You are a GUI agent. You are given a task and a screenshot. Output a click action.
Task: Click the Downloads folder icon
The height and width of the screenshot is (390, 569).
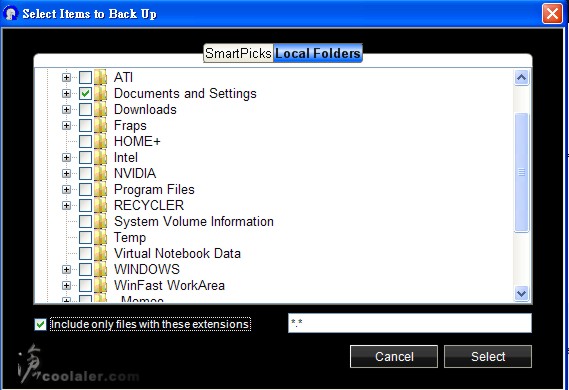click(101, 109)
